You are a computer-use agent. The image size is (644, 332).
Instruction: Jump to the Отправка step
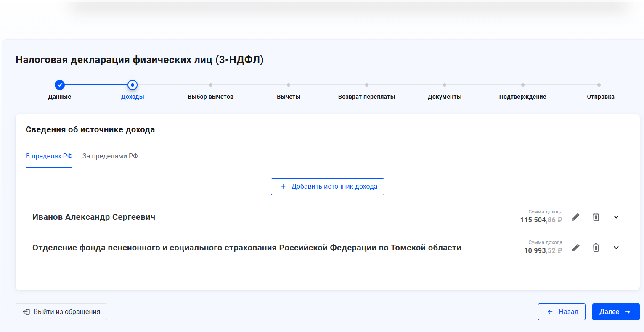pos(599,85)
